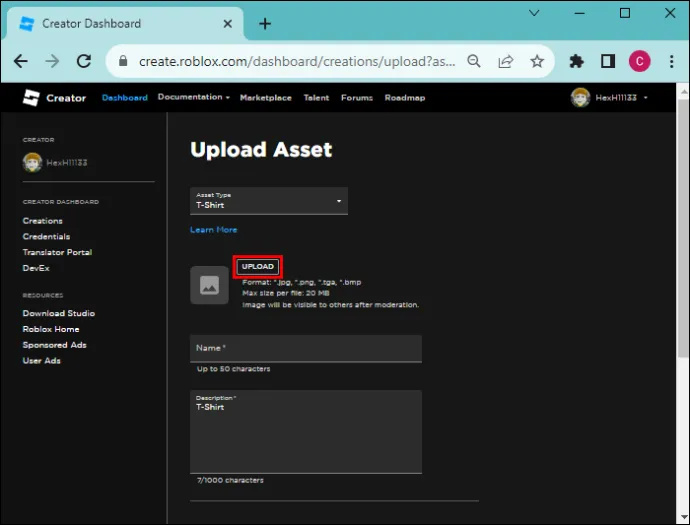690x525 pixels.
Task: Click the page vertical scrollbar thumb
Action: (x=683, y=229)
